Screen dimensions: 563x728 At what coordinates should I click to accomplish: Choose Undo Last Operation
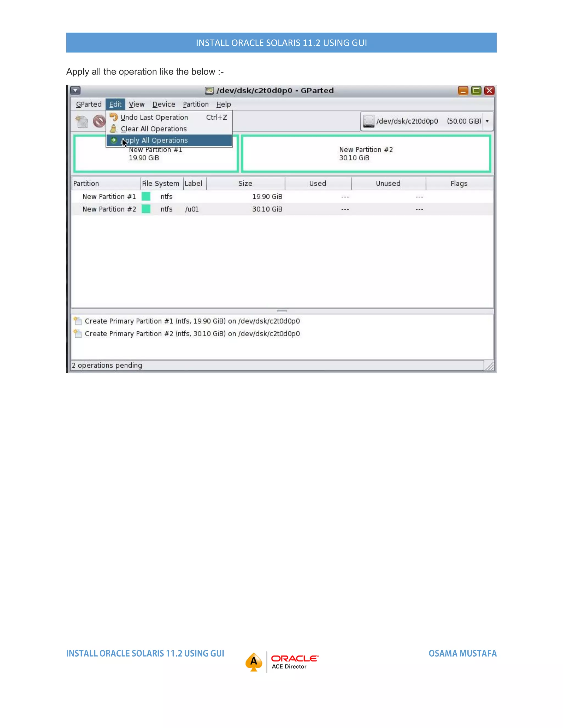[169, 117]
